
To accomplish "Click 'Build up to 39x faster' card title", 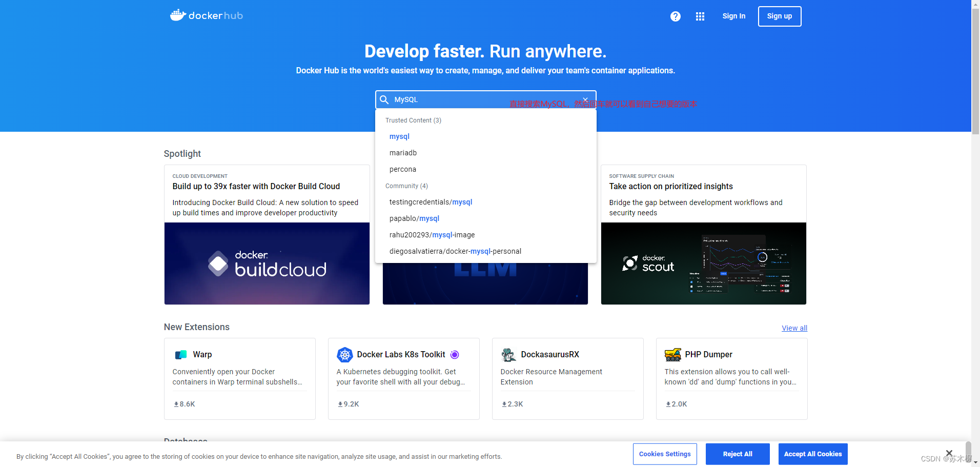I will pyautogui.click(x=256, y=187).
